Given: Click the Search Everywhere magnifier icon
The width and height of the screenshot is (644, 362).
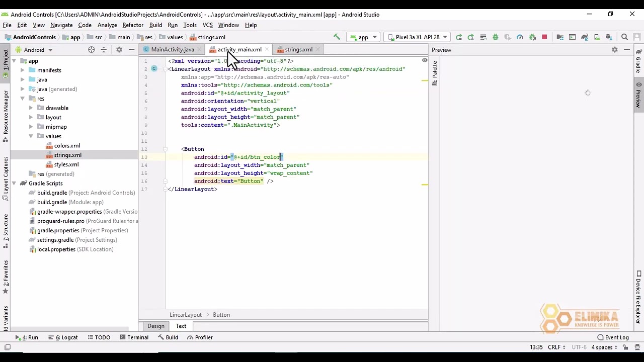Looking at the screenshot, I should click(624, 37).
